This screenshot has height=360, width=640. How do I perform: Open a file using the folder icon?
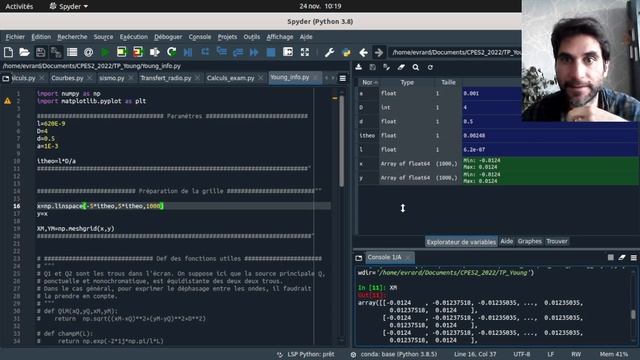tap(24, 52)
